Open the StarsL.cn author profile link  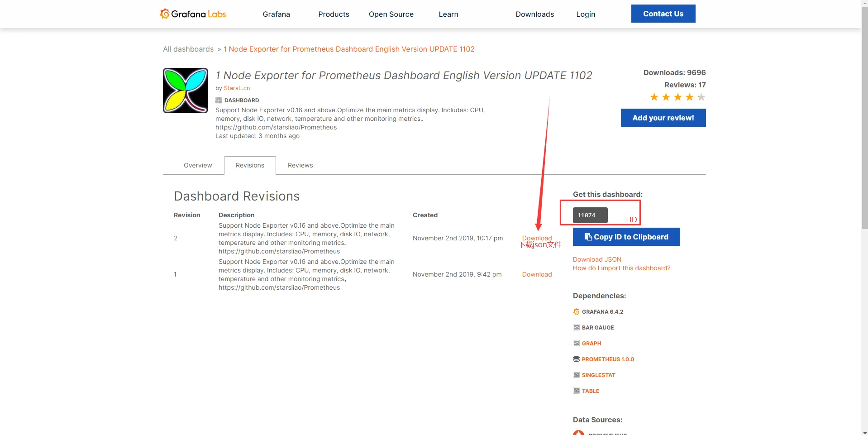pos(237,88)
